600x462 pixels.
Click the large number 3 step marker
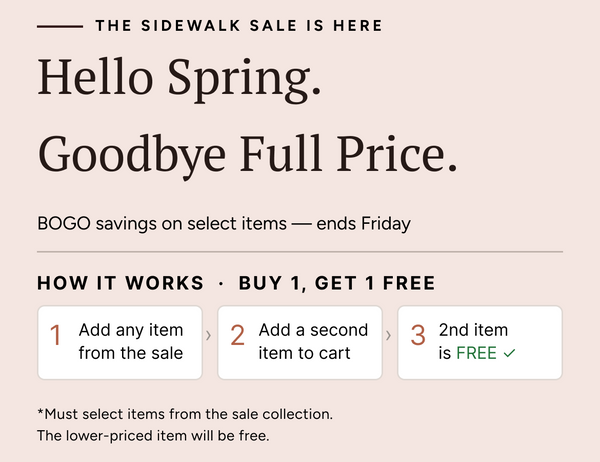(x=417, y=336)
